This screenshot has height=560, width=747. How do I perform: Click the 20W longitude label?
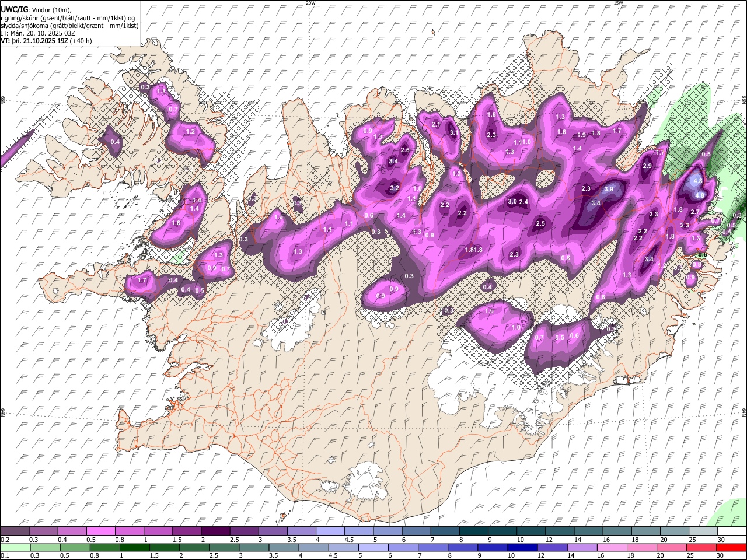(x=311, y=3)
